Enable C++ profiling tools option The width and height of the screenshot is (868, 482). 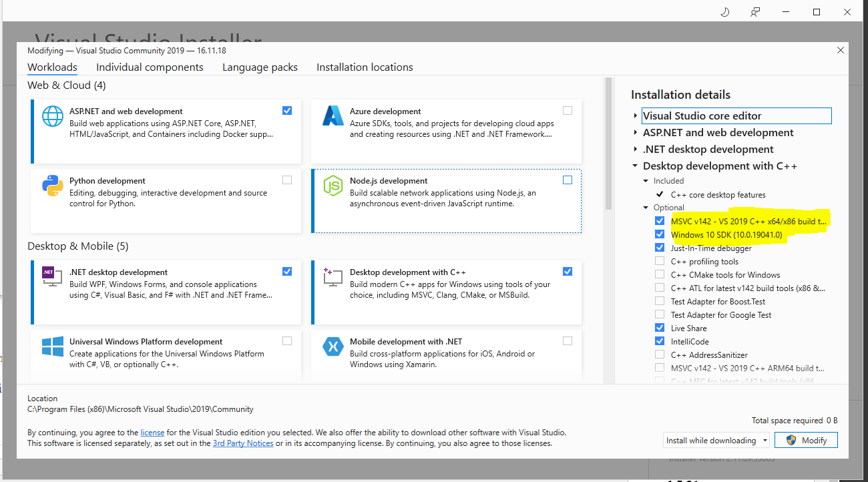point(660,261)
